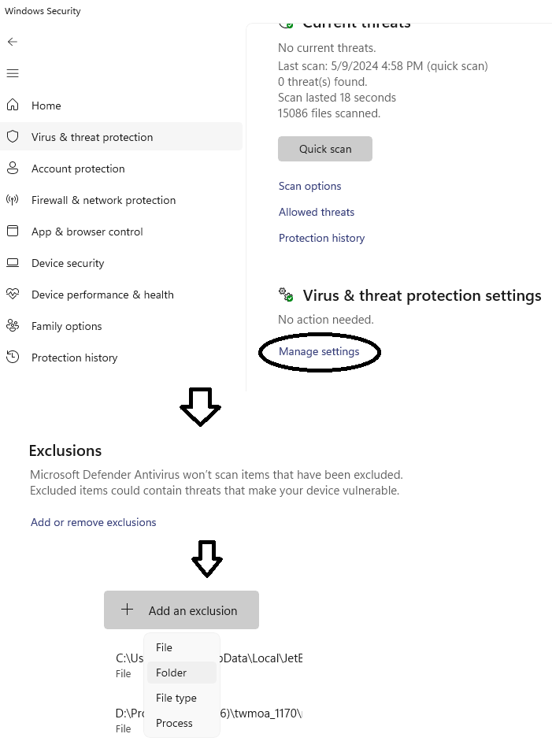This screenshot has height=756, width=552.
Task: Click the back arrow icon
Action: (13, 42)
